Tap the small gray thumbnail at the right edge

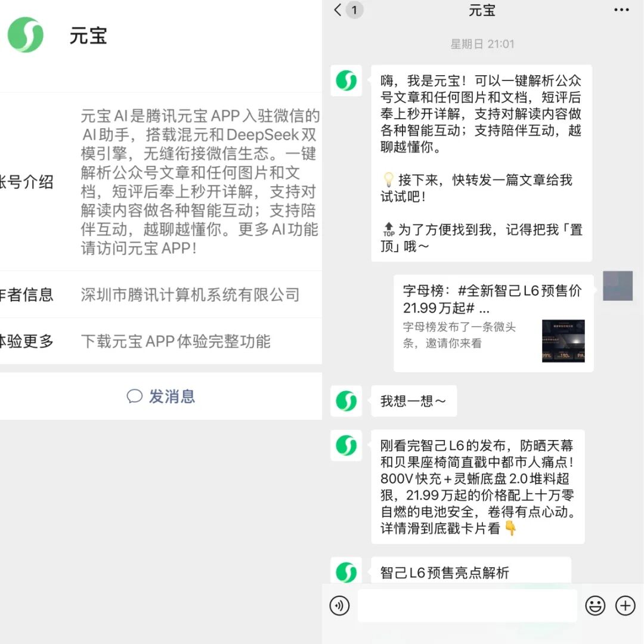[618, 286]
